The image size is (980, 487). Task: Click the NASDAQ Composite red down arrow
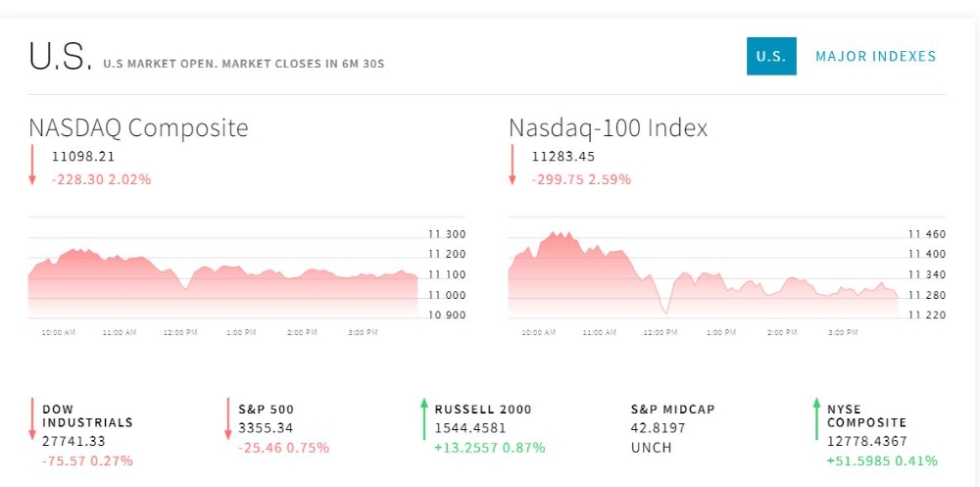(x=32, y=165)
